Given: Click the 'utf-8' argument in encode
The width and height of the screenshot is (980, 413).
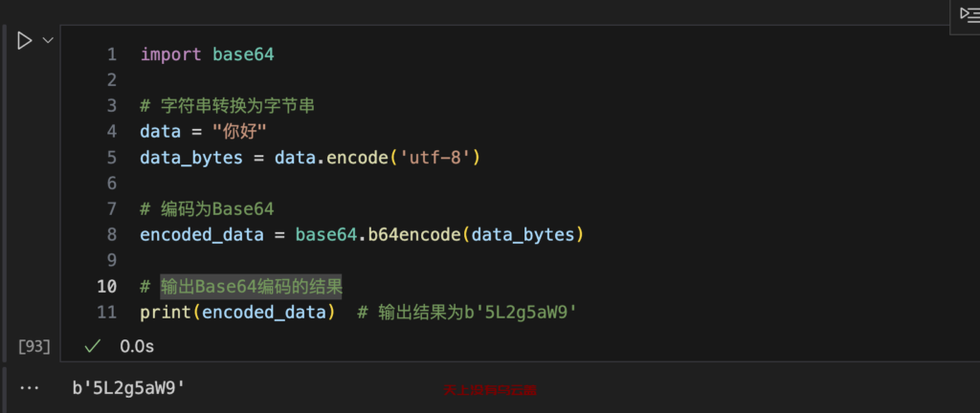Looking at the screenshot, I should point(436,158).
